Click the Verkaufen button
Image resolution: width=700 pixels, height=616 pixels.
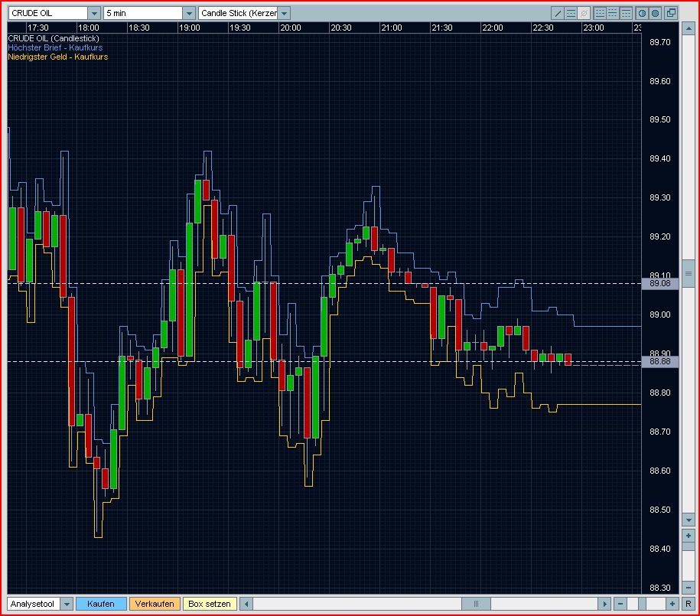coord(155,604)
